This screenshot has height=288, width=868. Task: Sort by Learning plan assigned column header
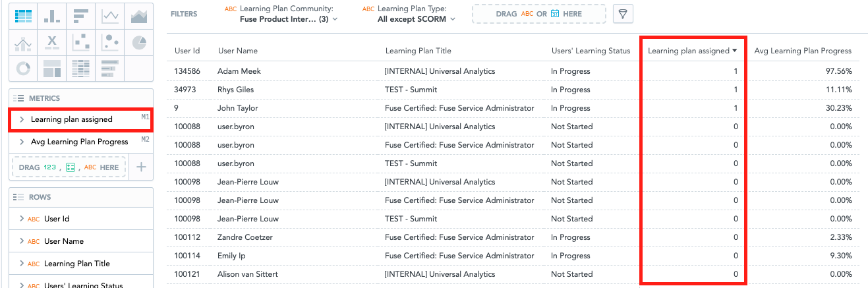coord(692,51)
